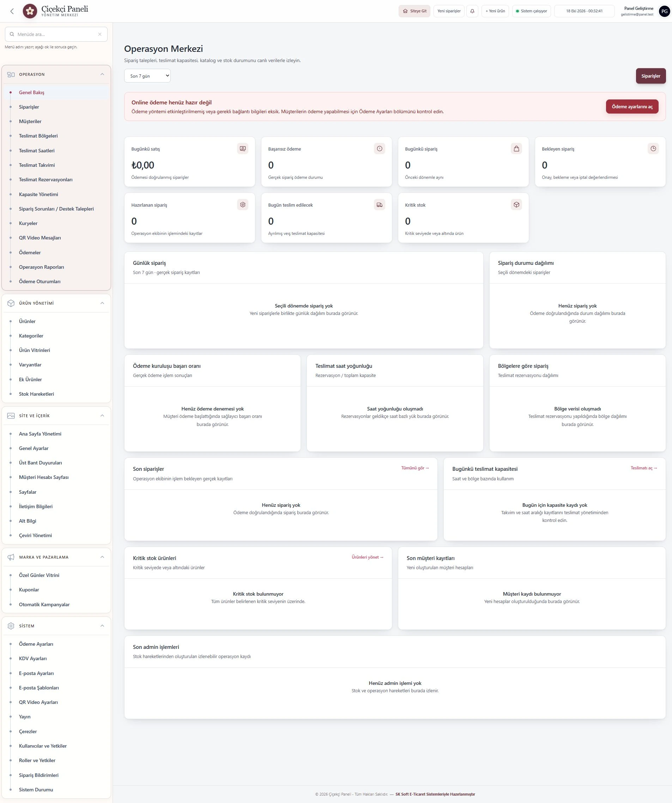Screen dimensions: 672x803
Task: Click the Ürünleri yönet link
Action: (x=368, y=557)
